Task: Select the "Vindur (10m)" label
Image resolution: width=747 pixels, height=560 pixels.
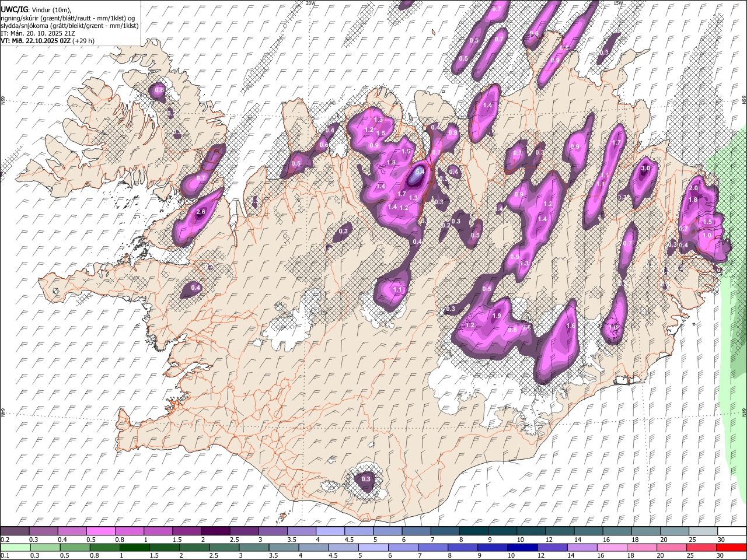Action: click(52, 10)
